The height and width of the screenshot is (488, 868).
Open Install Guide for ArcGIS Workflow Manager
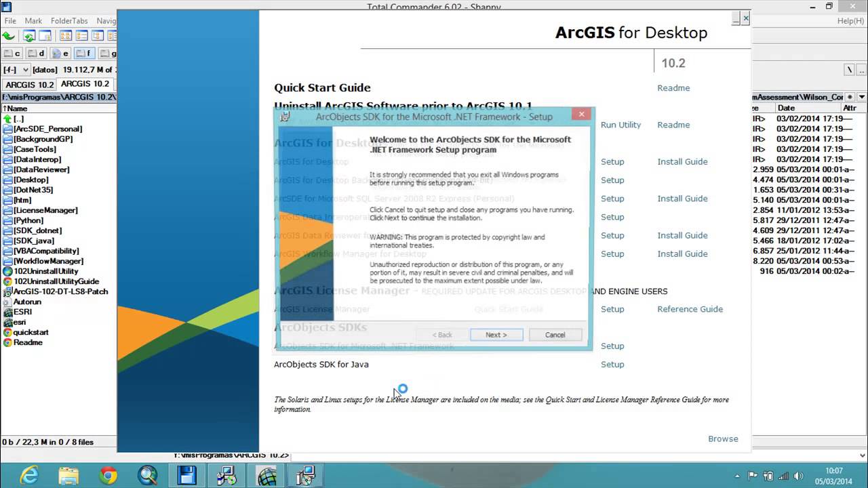tap(682, 254)
